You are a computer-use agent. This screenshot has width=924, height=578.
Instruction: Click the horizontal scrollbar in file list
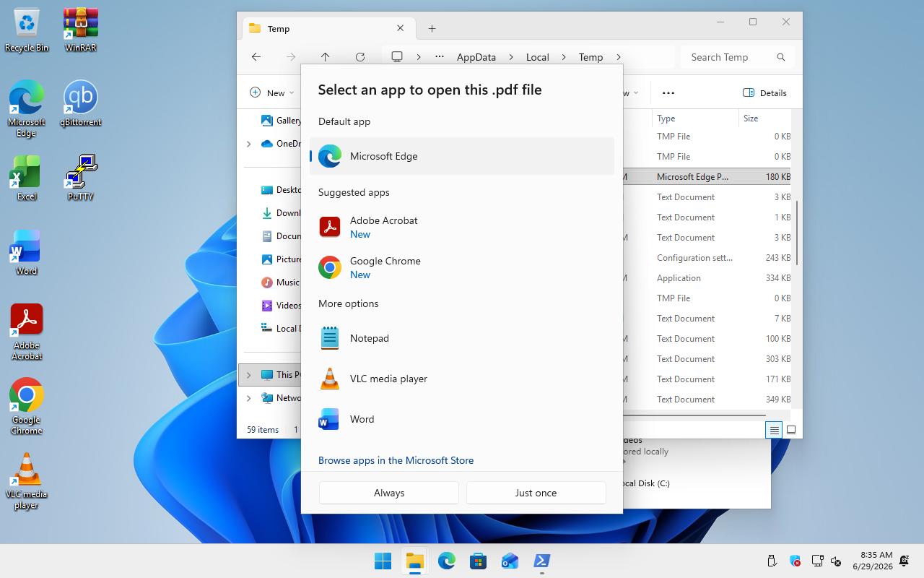pos(693,415)
